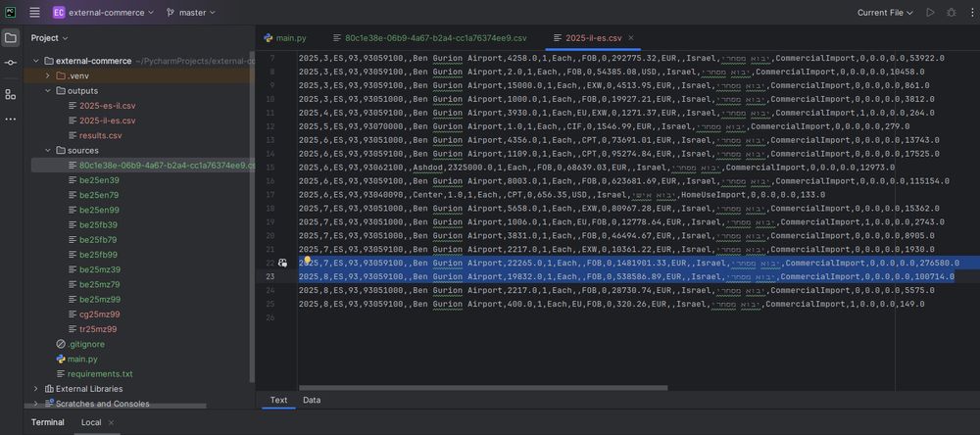Select be25mz99 file
Screen dimensions: 980x435
tap(99, 300)
